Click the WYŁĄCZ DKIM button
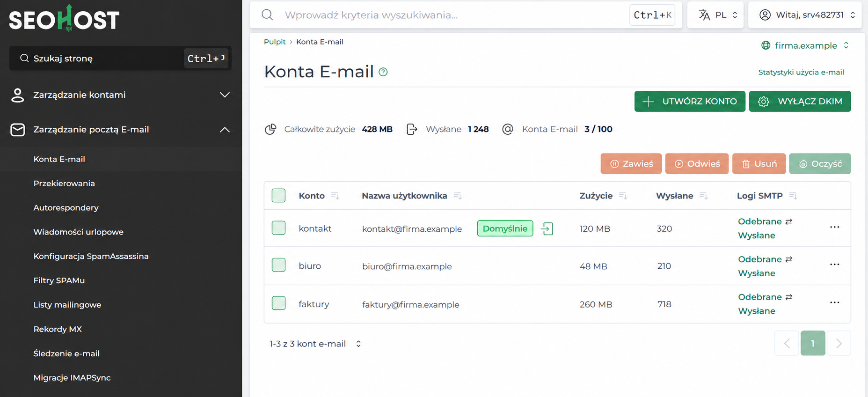This screenshot has height=397, width=868. point(800,102)
